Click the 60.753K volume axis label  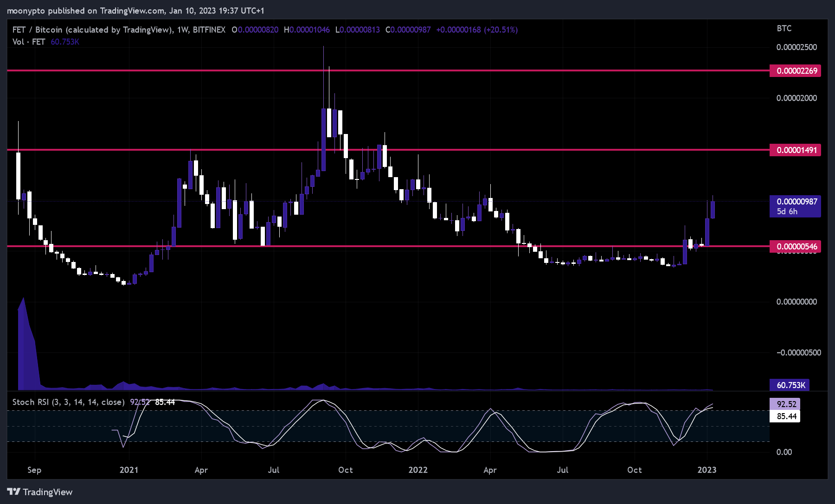pyautogui.click(x=790, y=385)
